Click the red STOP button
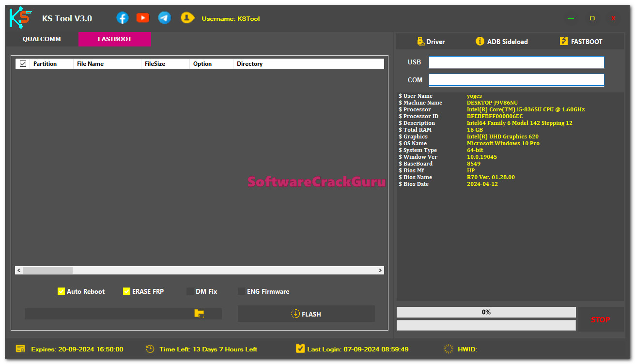The height and width of the screenshot is (364, 635). pos(601,319)
